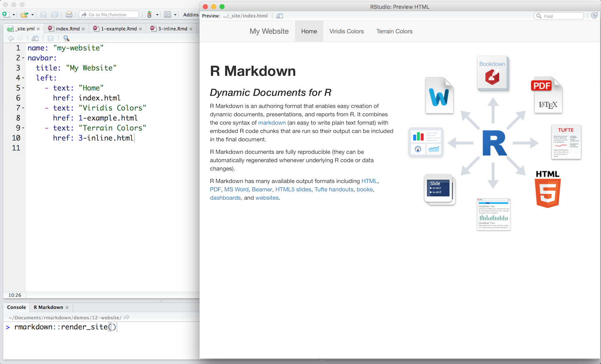Switch to the Console tab
601x364 pixels.
point(16,307)
